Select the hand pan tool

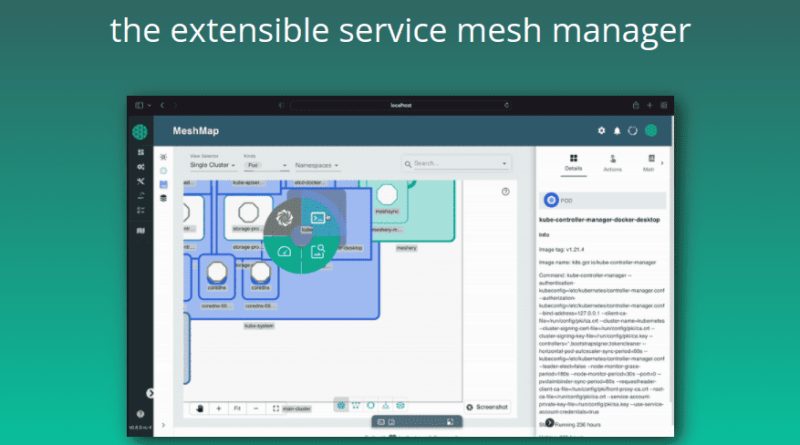point(199,408)
